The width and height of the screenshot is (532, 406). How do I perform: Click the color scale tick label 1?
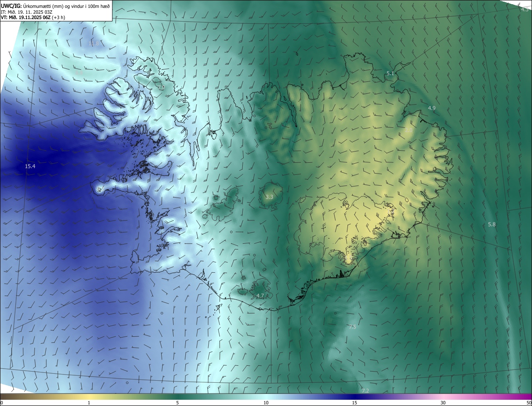coord(89,403)
